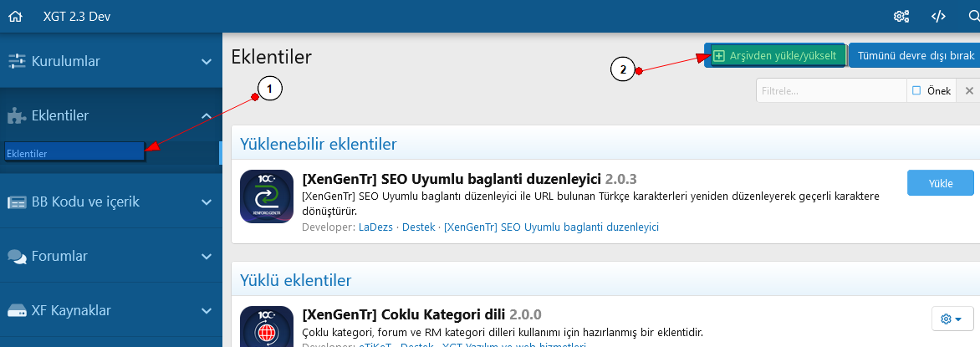Open the code development icon in header
Viewport: 980px width, 347px height.
pos(938,16)
